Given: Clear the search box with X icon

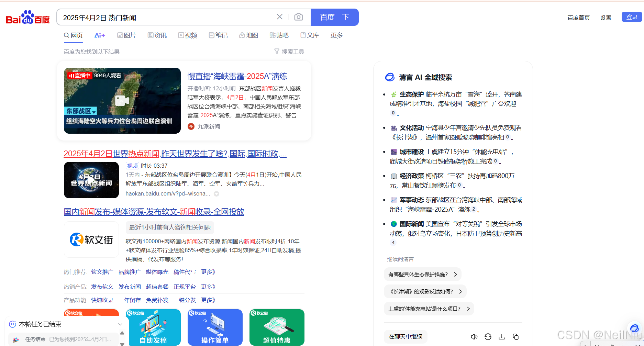Looking at the screenshot, I should [280, 17].
